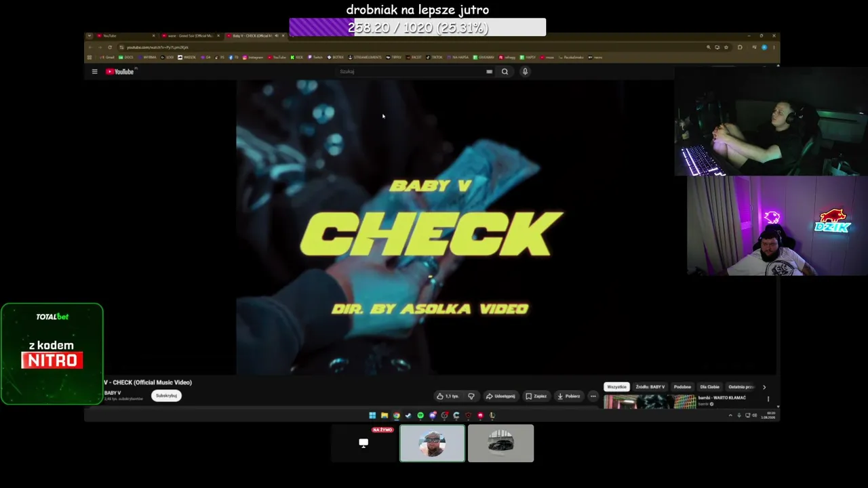Open the Chrome extensions puzzle icon
Image resolution: width=868 pixels, height=488 pixels.
740,47
